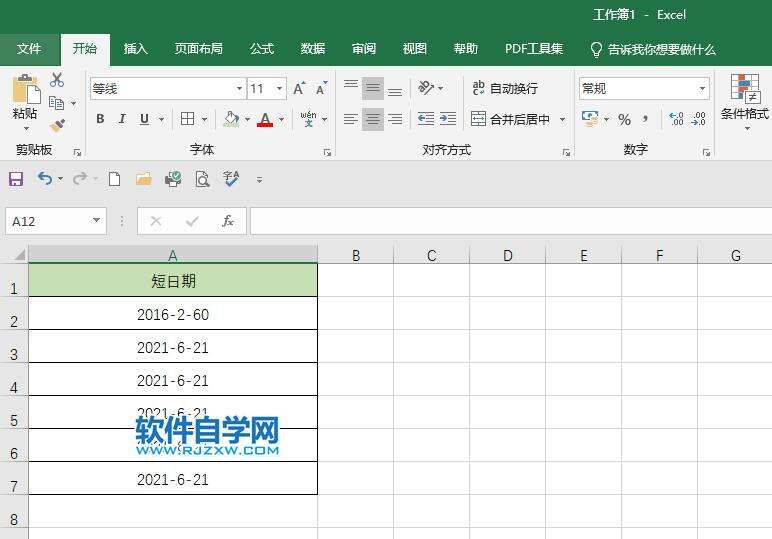Open the 合并后居中 dropdown arrow
Screen dimensions: 772x539
coord(562,119)
